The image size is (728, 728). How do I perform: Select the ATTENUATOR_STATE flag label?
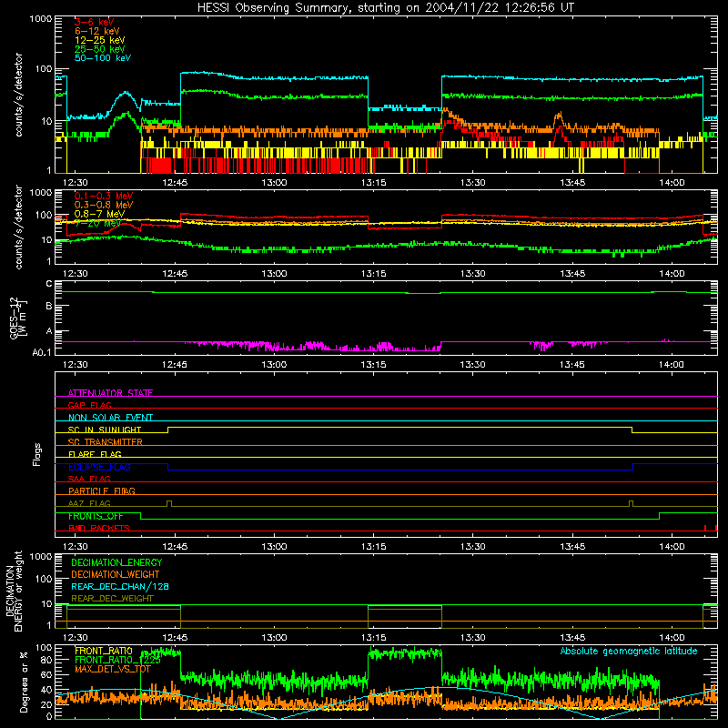coord(110,393)
